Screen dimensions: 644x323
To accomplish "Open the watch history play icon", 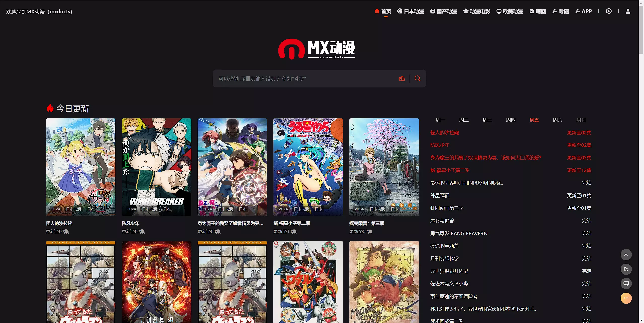I will pyautogui.click(x=609, y=11).
